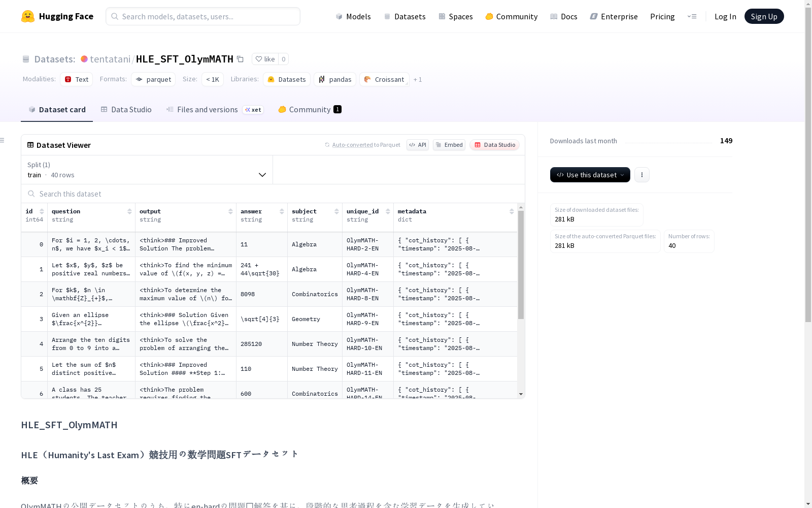
Task: Switch to Files and versions tab
Action: (215, 110)
